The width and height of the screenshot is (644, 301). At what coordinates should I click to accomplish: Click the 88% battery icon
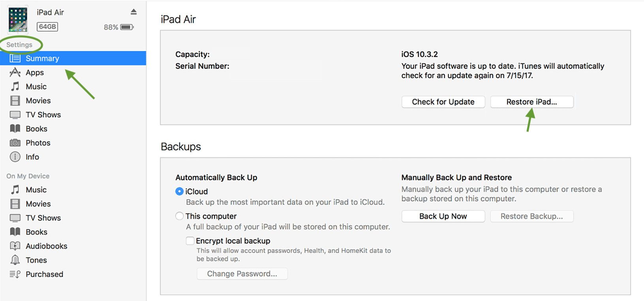pyautogui.click(x=127, y=27)
